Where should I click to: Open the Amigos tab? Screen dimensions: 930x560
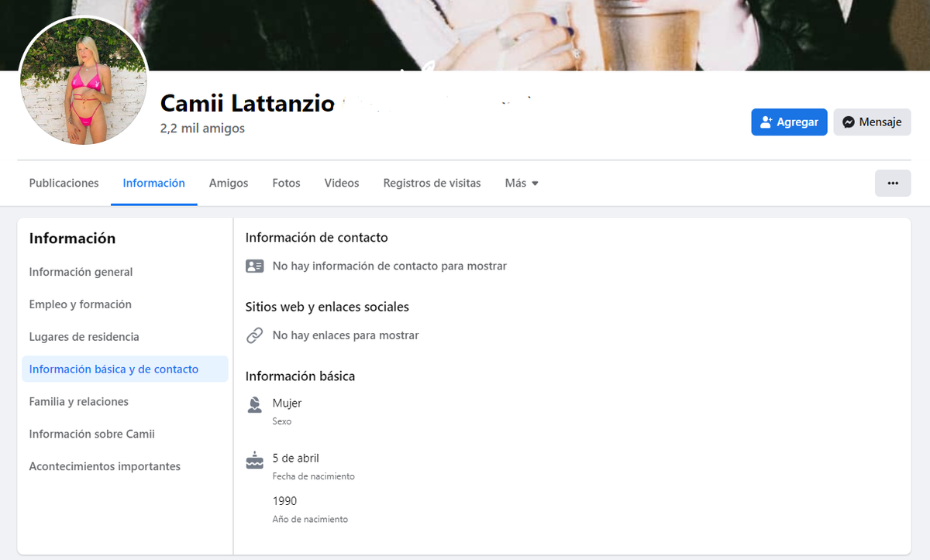click(229, 184)
